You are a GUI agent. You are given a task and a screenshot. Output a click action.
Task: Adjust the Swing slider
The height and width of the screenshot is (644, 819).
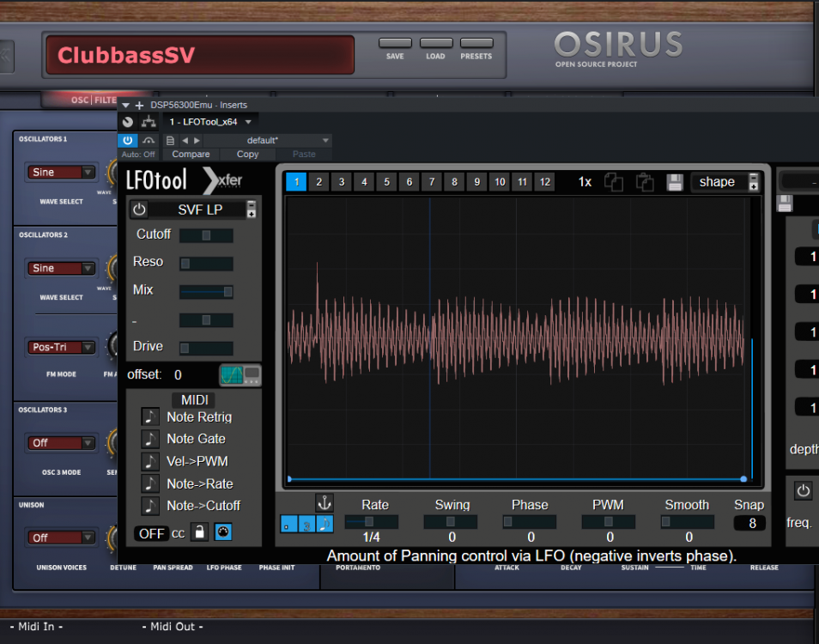[x=450, y=521]
